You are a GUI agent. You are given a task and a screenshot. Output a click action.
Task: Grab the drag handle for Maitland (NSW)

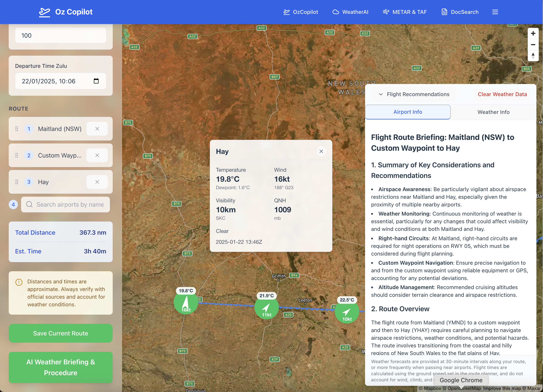point(17,129)
